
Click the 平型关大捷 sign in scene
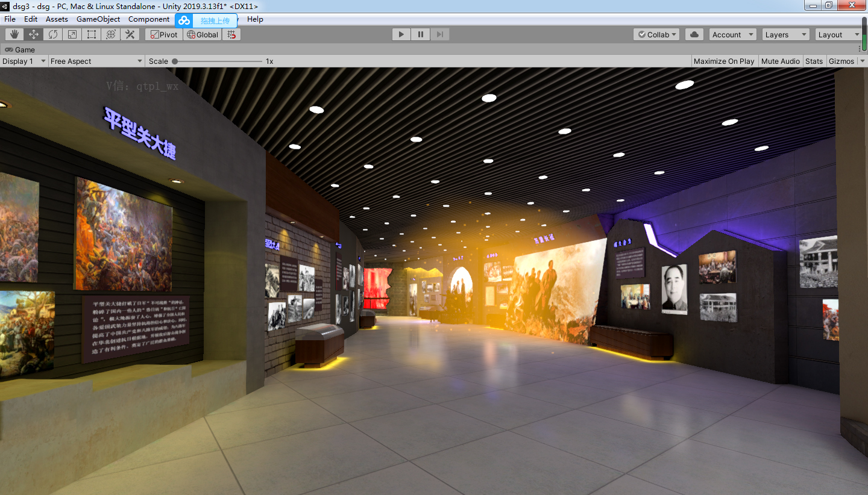[140, 133]
